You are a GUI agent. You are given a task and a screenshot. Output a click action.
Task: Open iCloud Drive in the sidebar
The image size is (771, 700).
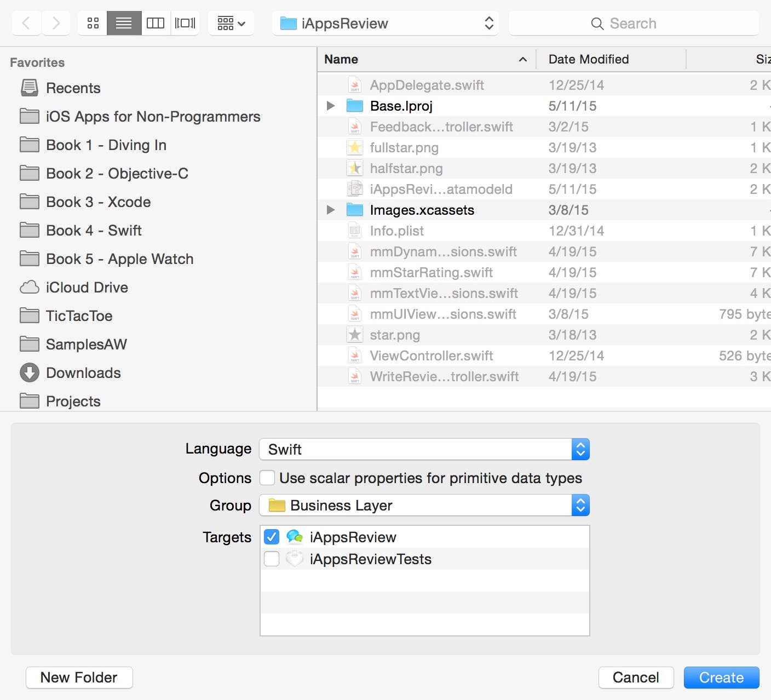[87, 288]
